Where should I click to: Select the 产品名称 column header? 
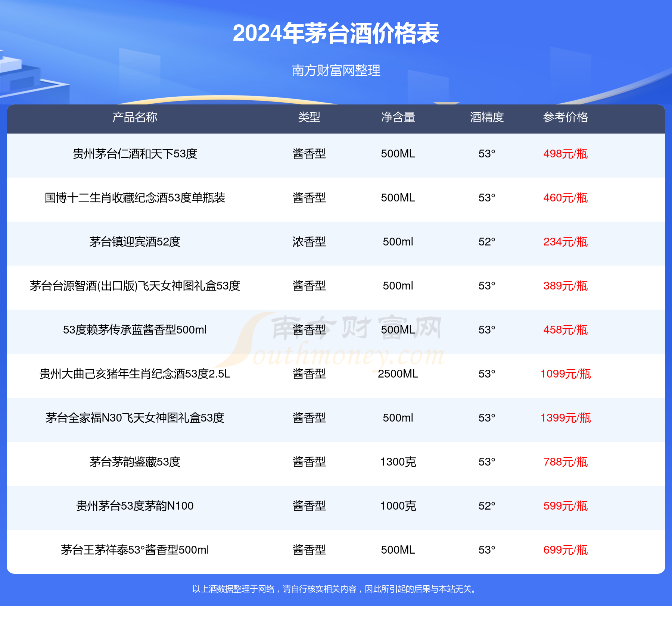(x=135, y=118)
